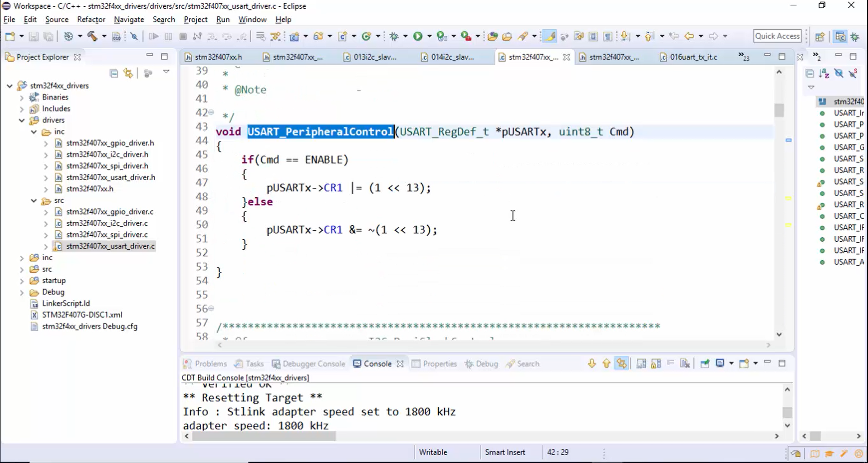Open Run button dropdown arrow

click(x=429, y=36)
